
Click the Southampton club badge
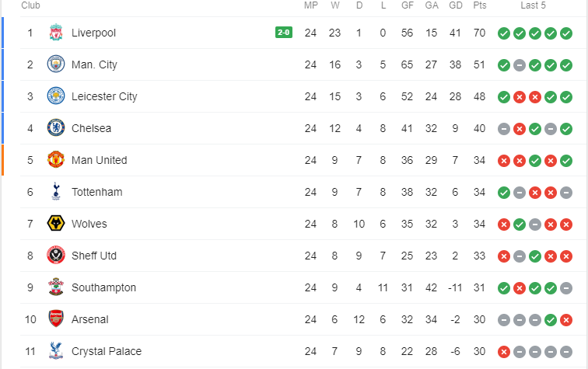tap(55, 287)
